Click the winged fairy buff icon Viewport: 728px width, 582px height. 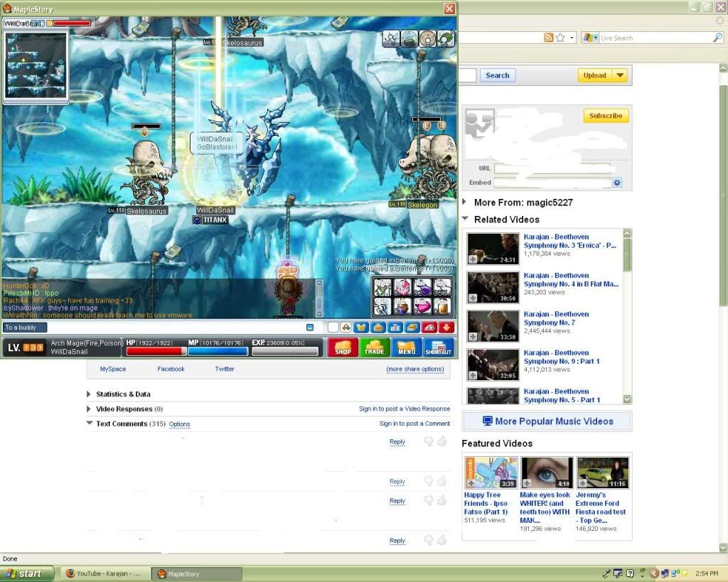coord(391,38)
